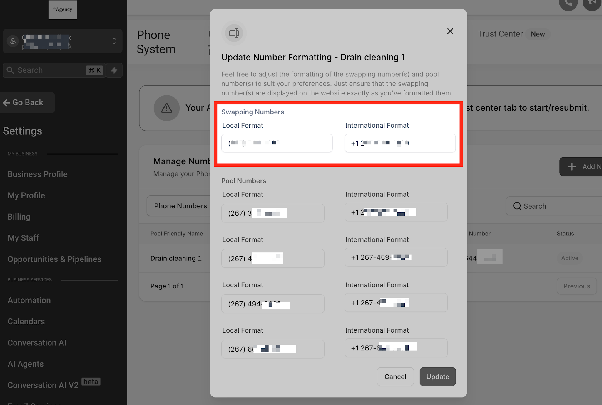Open My Profile settings
Image resolution: width=602 pixels, height=405 pixels.
coord(26,195)
